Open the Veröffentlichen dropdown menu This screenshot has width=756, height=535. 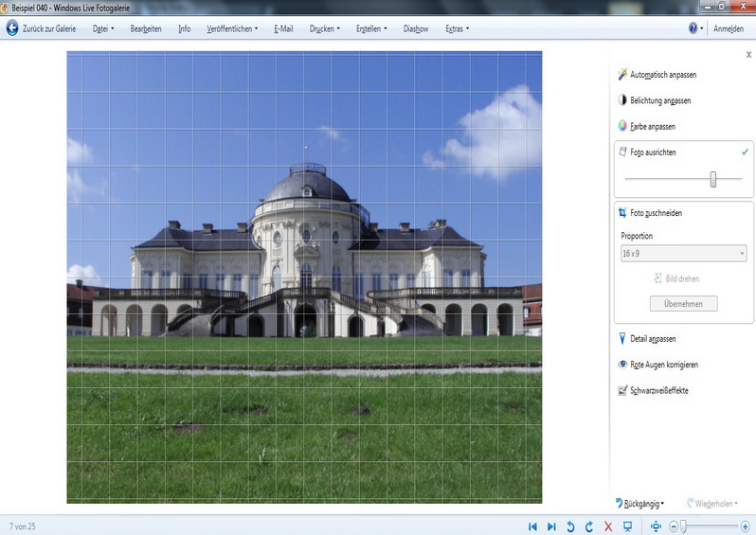232,28
